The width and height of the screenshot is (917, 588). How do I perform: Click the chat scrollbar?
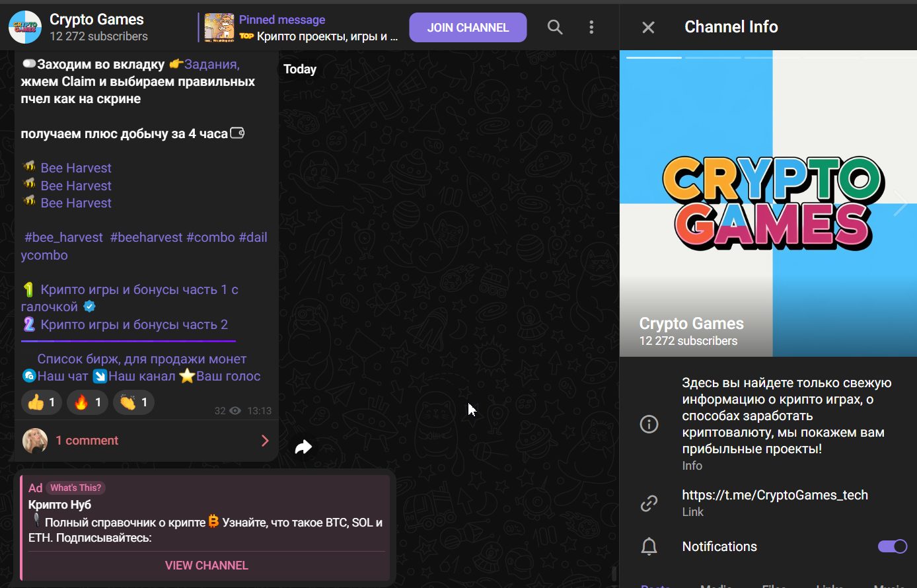coord(614,572)
